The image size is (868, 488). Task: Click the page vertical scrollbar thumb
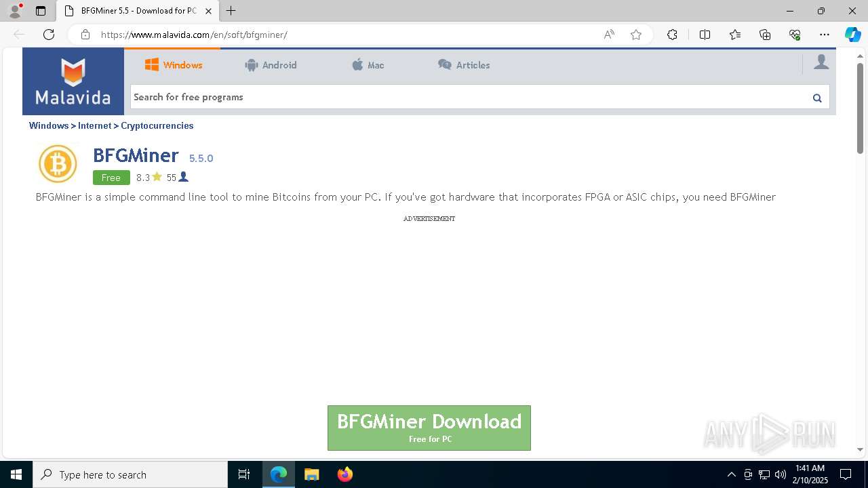click(x=860, y=108)
